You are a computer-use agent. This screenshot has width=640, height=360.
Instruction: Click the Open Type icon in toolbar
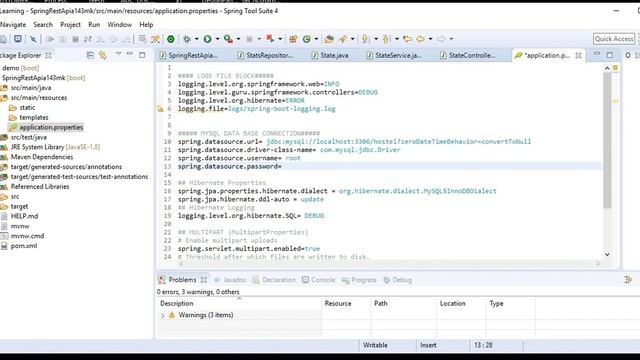329,39
